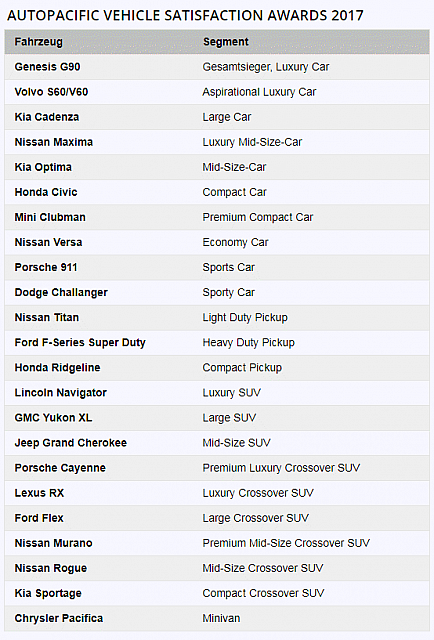The height and width of the screenshot is (640, 434).
Task: Click the Fahrzeug column header
Action: point(39,42)
